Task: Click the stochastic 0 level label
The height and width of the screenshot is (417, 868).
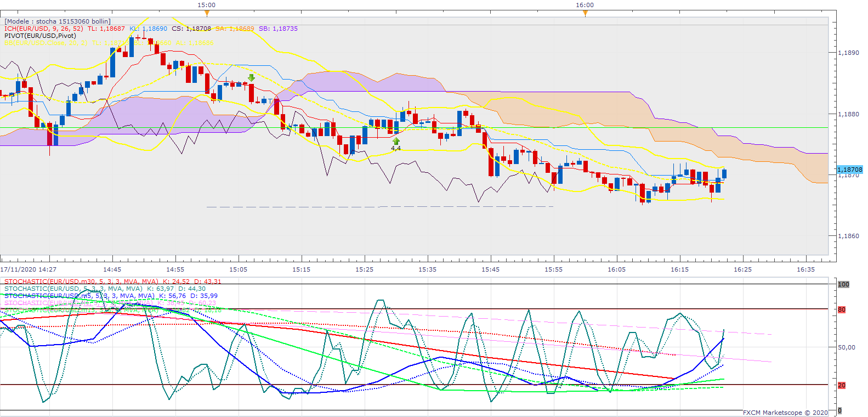Action: pyautogui.click(x=840, y=410)
